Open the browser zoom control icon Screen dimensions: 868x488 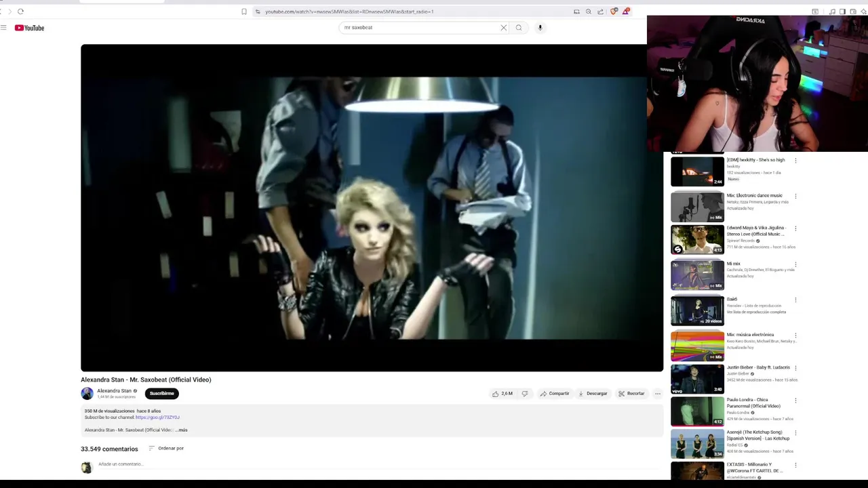(x=589, y=12)
